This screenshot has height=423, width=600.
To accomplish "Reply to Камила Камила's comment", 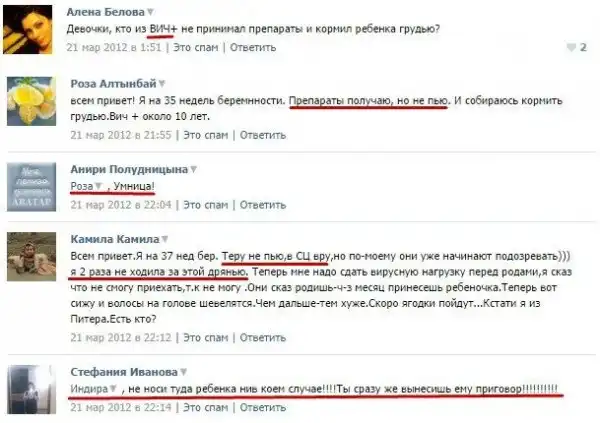I will [263, 338].
